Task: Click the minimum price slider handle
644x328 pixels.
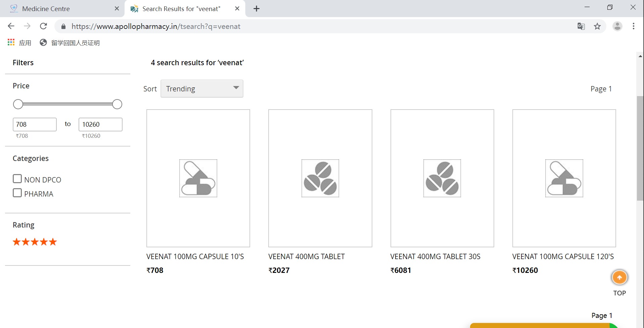Action: click(18, 104)
